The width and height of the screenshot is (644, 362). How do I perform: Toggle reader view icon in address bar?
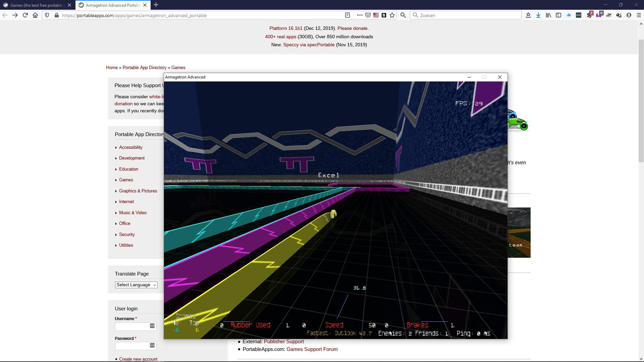347,15
